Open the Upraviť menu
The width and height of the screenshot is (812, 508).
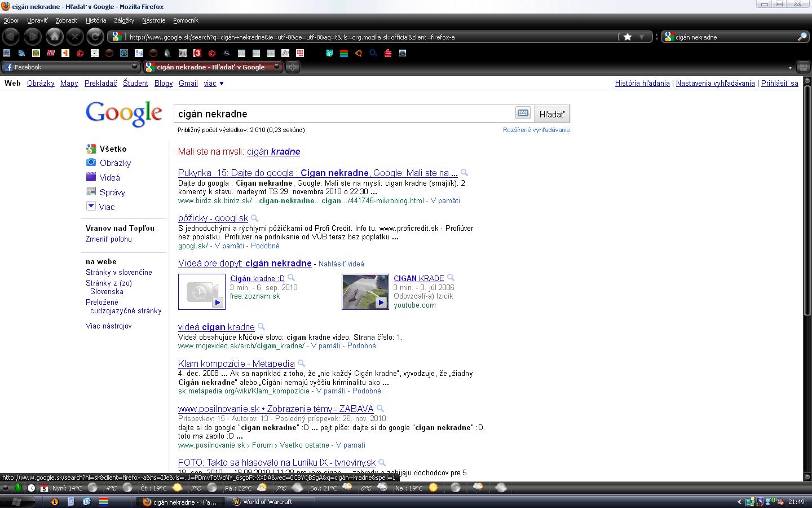click(x=37, y=20)
